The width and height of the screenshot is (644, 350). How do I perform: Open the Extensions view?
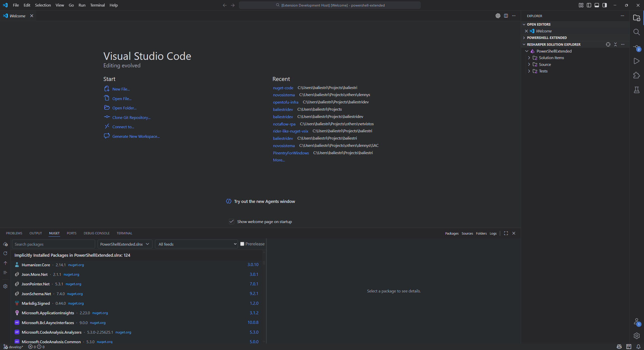tap(636, 75)
